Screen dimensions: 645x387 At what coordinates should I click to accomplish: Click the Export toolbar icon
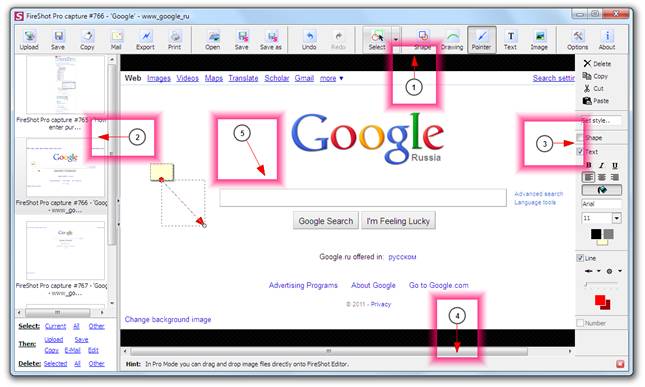point(145,40)
